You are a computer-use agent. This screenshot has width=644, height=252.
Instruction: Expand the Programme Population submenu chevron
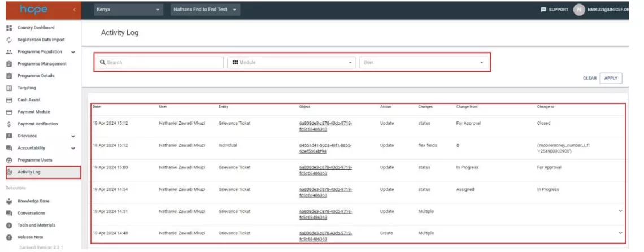point(73,52)
